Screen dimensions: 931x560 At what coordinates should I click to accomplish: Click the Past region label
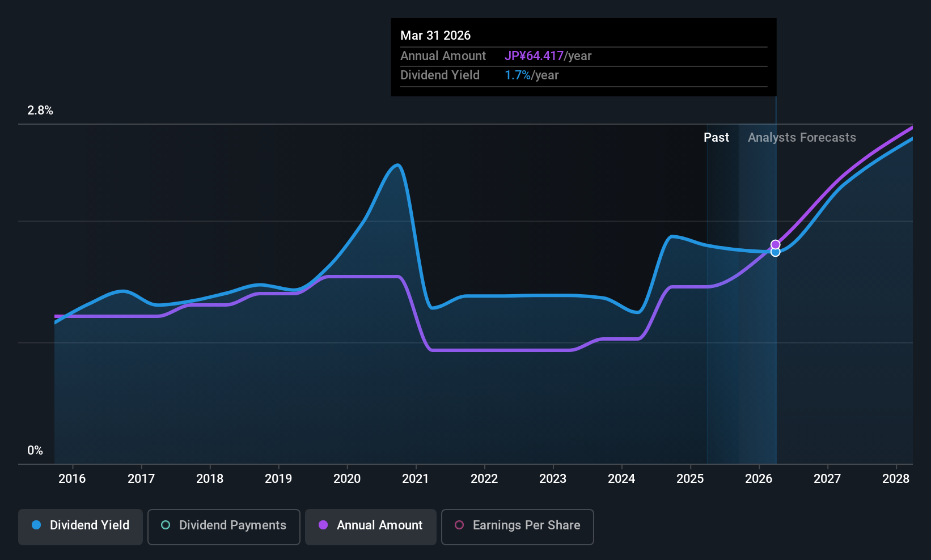pyautogui.click(x=716, y=138)
